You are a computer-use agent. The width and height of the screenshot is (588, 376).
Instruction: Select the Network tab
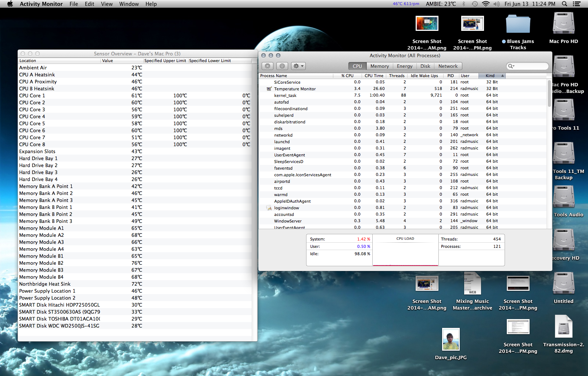click(x=448, y=66)
